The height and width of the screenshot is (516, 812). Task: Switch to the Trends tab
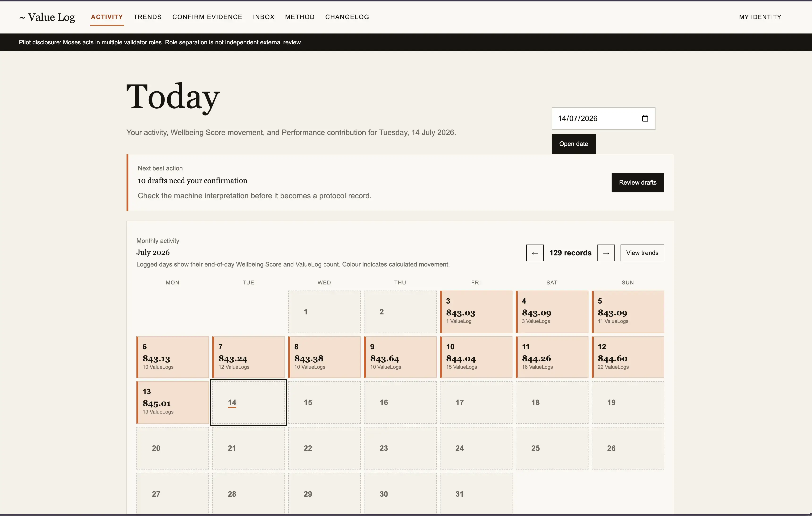(147, 17)
